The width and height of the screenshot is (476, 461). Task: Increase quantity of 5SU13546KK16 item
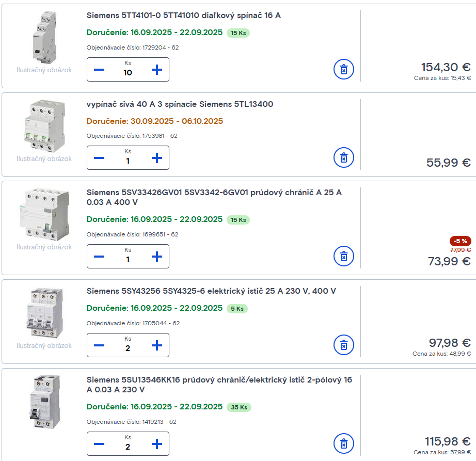click(x=156, y=443)
